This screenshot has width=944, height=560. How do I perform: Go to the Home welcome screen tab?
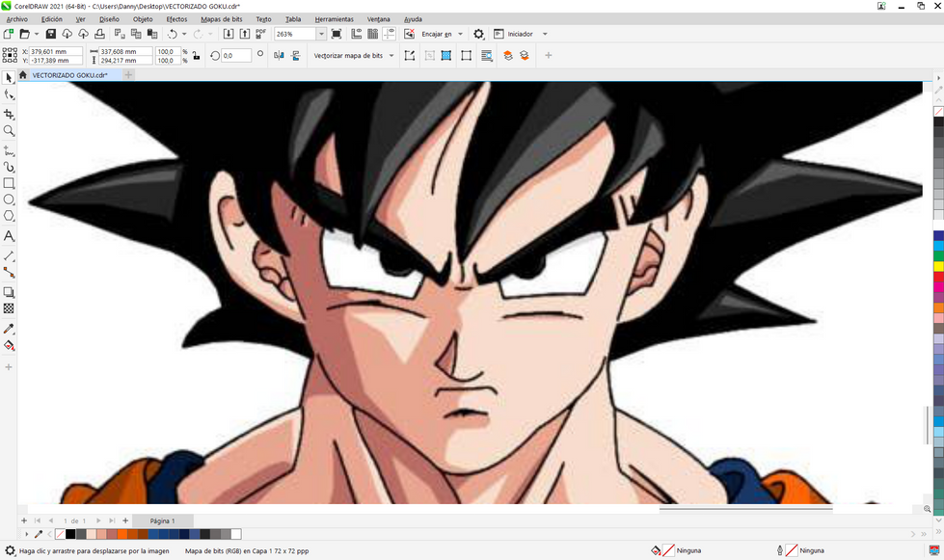pyautogui.click(x=23, y=75)
